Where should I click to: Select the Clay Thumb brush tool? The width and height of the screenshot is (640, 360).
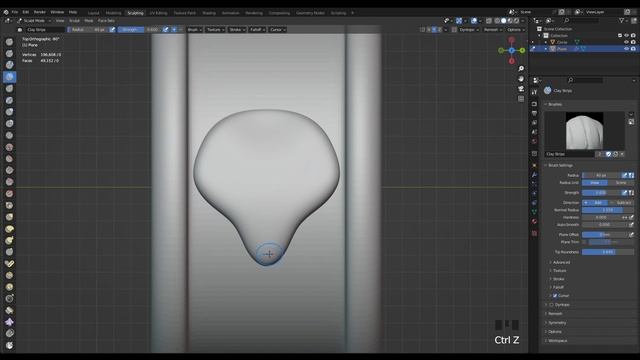point(9,89)
